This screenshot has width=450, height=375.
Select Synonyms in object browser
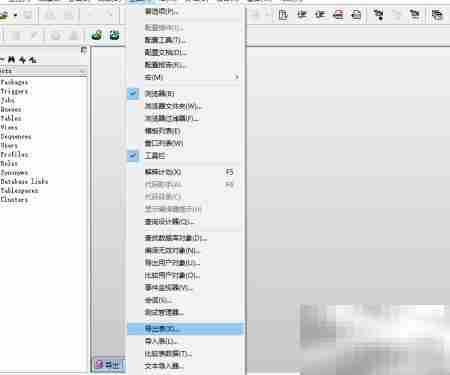14,173
